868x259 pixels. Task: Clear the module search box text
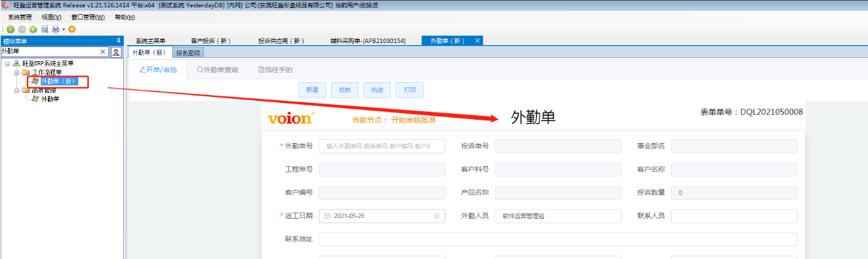(x=103, y=51)
